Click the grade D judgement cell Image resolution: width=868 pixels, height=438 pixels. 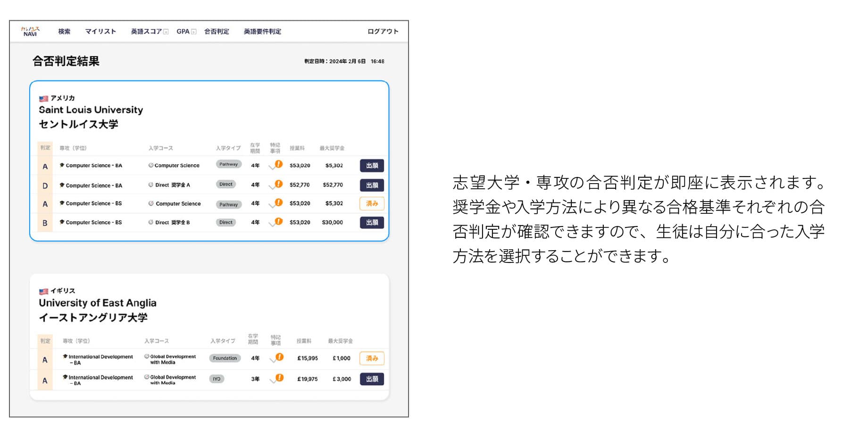45,185
